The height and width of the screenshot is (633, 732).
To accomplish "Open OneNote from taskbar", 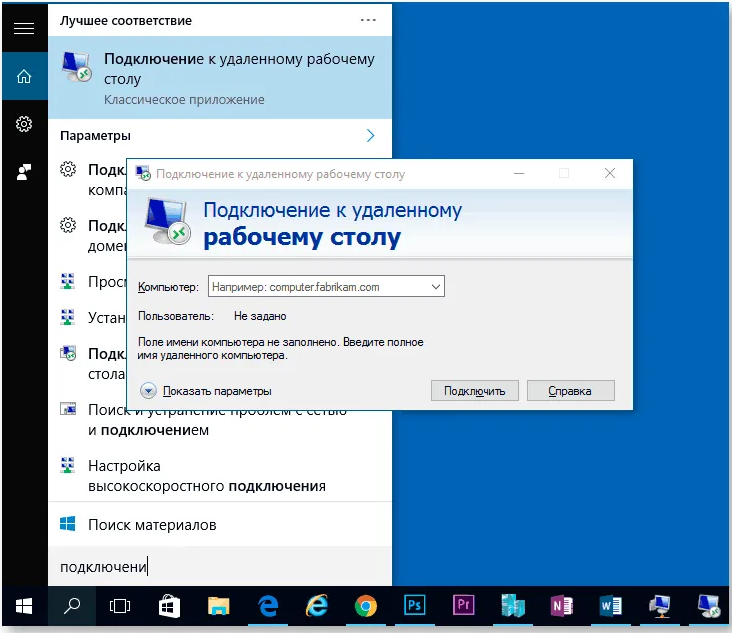I will coord(562,606).
